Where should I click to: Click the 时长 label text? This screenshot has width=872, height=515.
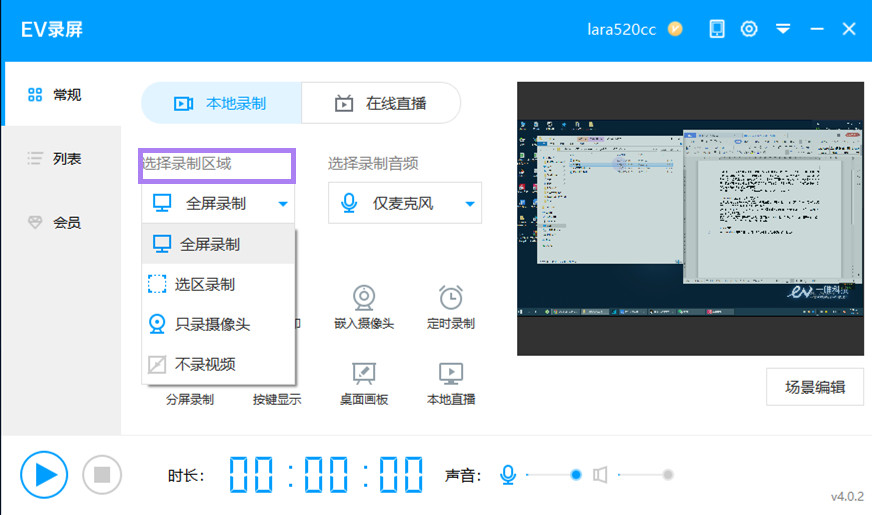click(186, 476)
